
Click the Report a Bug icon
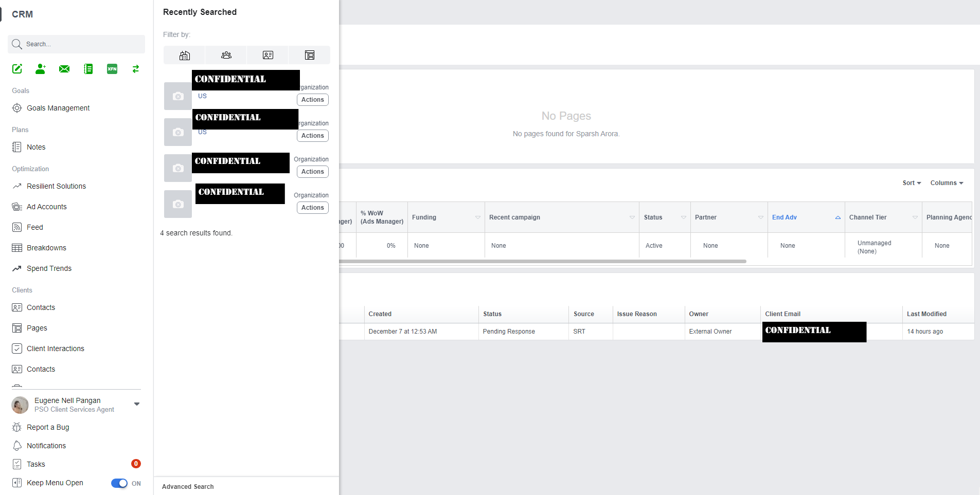point(17,427)
